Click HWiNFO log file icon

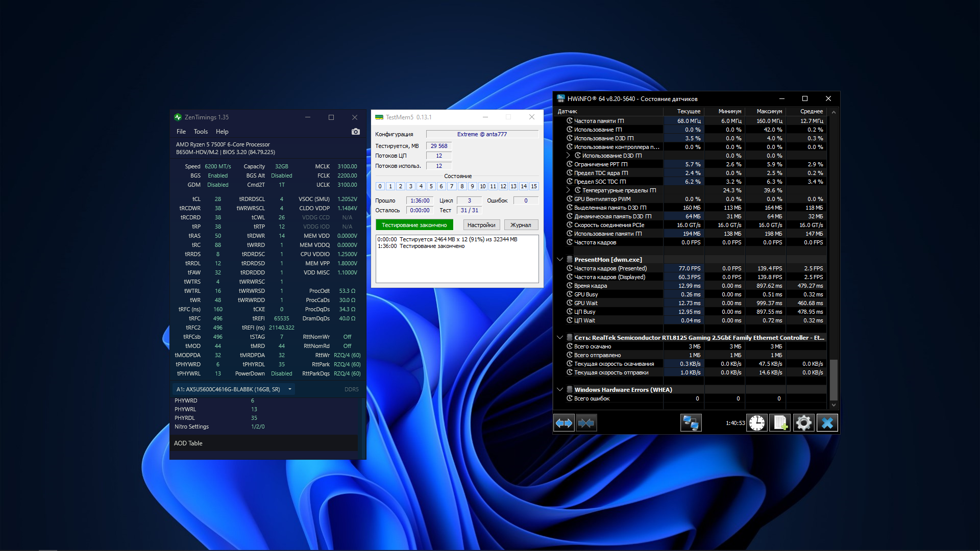point(780,423)
